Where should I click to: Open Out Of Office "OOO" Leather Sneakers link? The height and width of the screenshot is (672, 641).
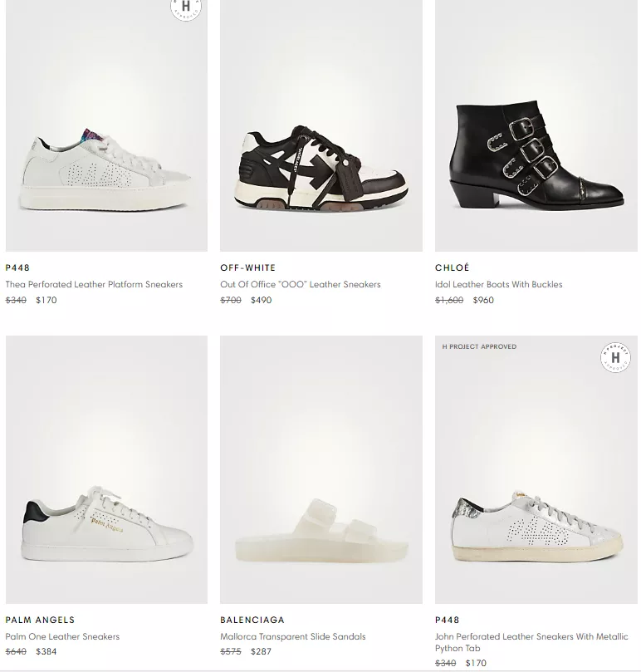tap(301, 284)
